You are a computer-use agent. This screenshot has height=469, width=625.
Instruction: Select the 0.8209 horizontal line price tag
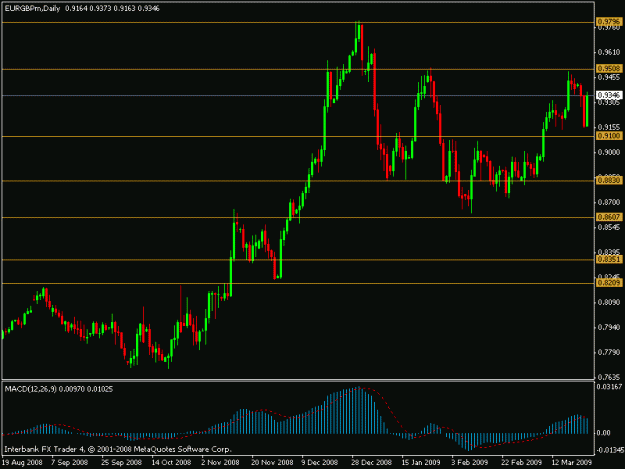click(x=609, y=283)
